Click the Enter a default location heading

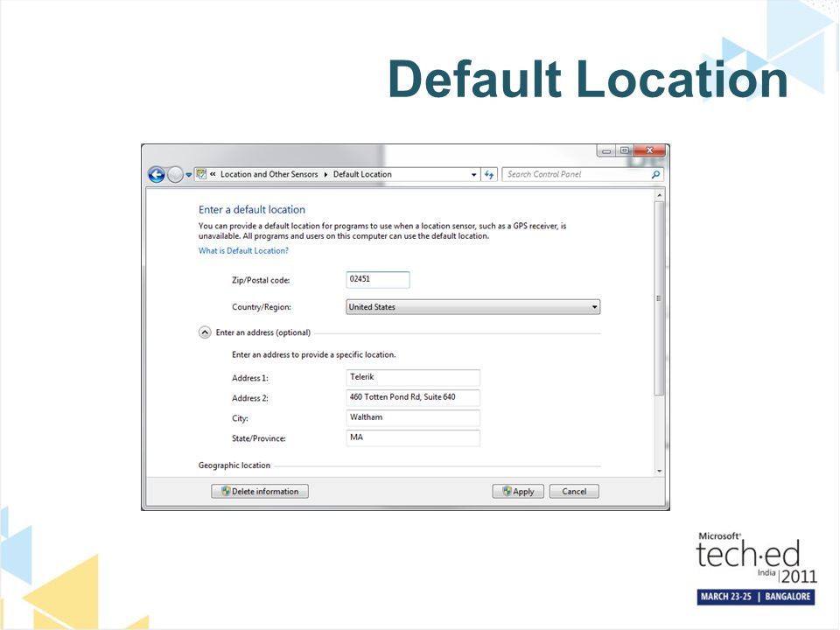pos(252,209)
